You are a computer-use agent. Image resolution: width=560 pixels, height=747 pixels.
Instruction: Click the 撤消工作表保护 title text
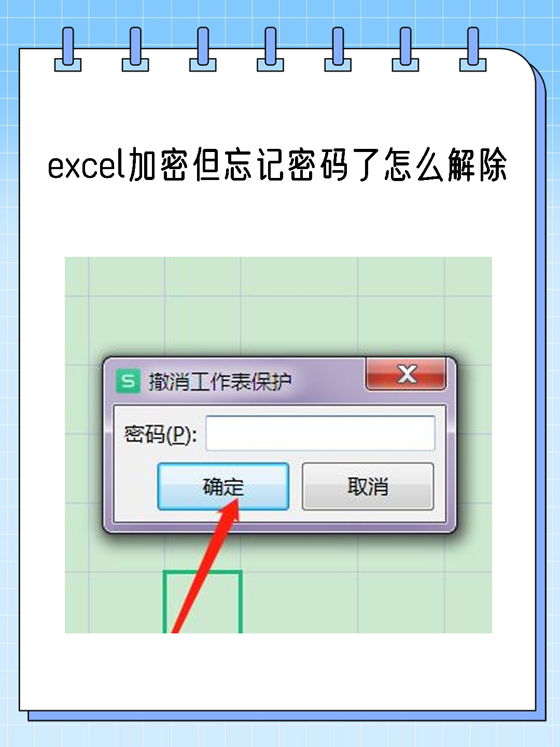click(x=220, y=382)
